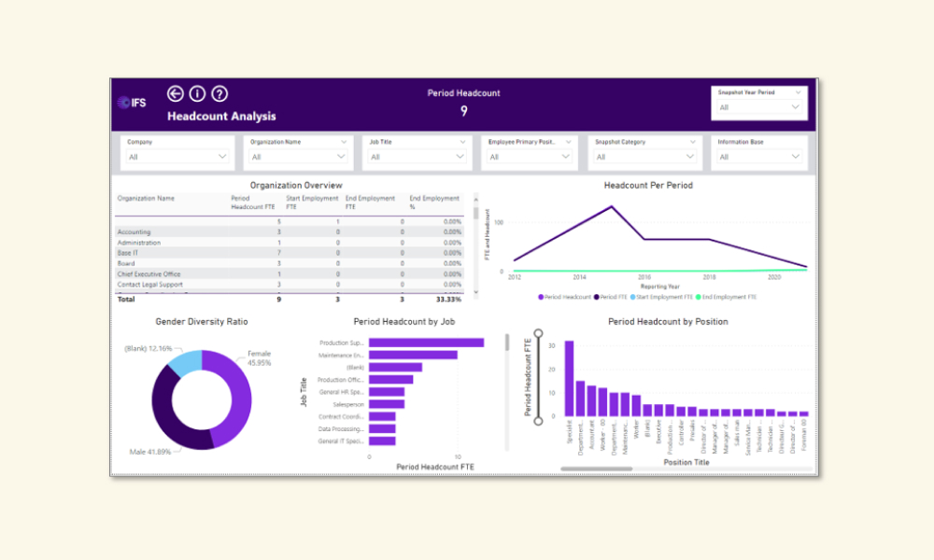934x560 pixels.
Task: Click the Period Headcount by Position title
Action: point(668,322)
